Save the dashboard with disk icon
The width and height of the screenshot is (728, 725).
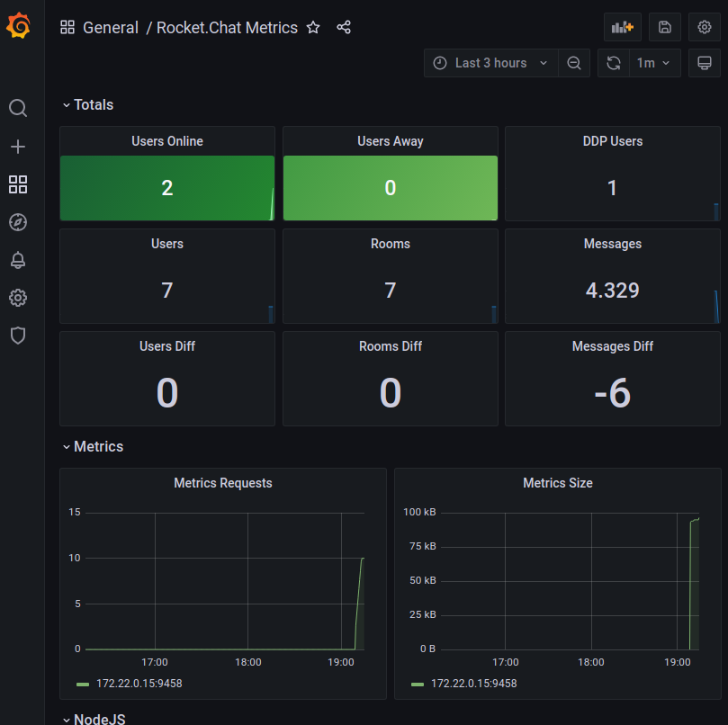pos(665,27)
